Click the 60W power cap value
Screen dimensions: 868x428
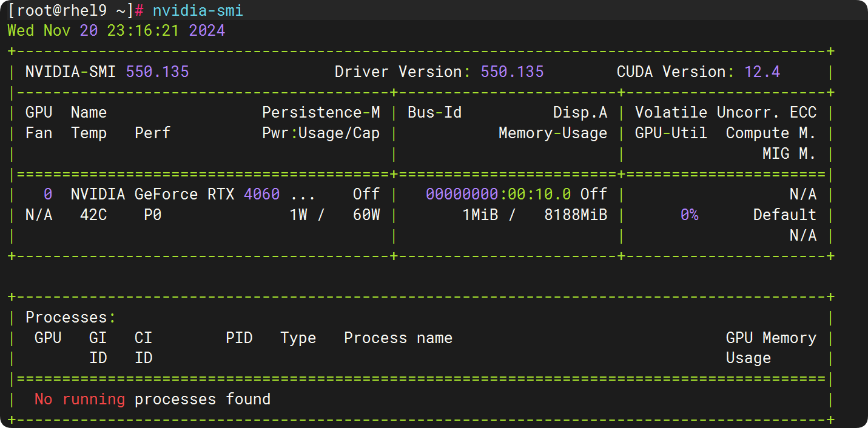[366, 215]
